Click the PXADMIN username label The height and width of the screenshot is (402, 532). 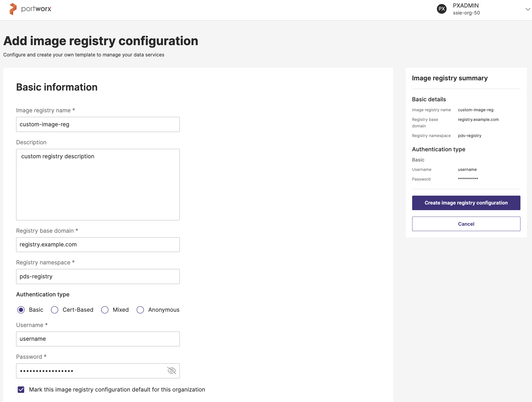(466, 6)
